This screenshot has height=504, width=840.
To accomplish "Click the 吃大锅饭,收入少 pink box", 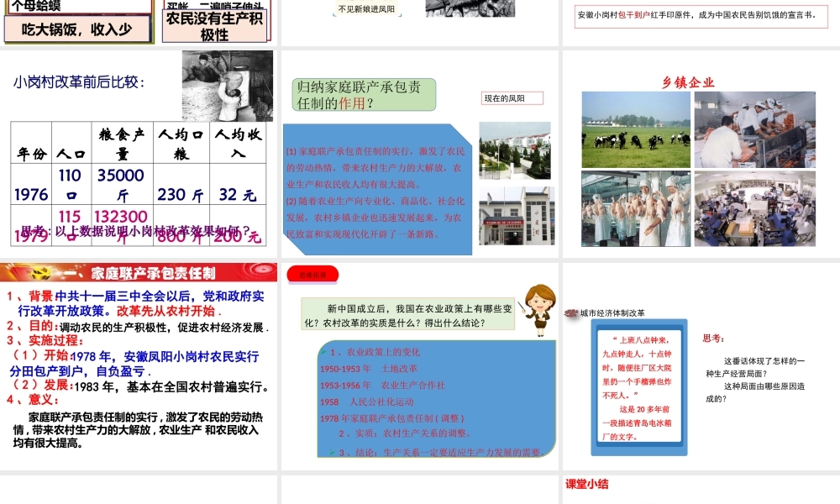I will (x=77, y=29).
